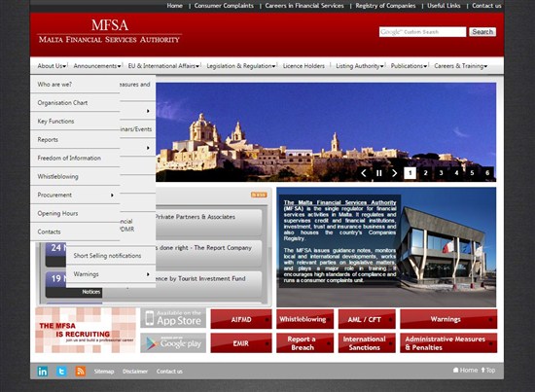Click the red Whistleblowing button

304,319
